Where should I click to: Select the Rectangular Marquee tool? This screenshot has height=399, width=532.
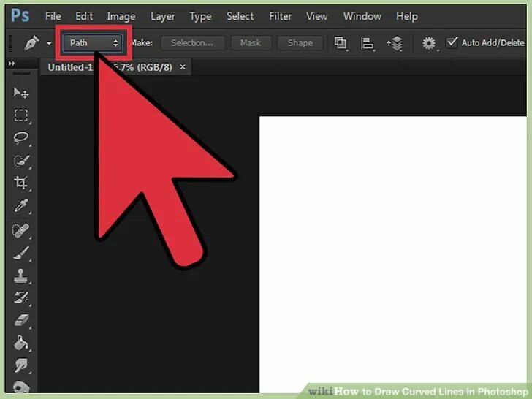coord(20,115)
